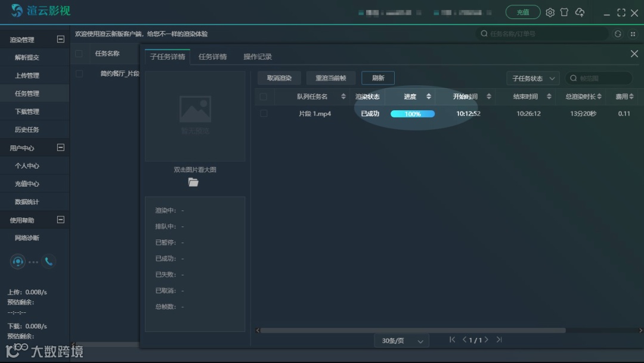Click the phone contact icon

click(x=48, y=261)
